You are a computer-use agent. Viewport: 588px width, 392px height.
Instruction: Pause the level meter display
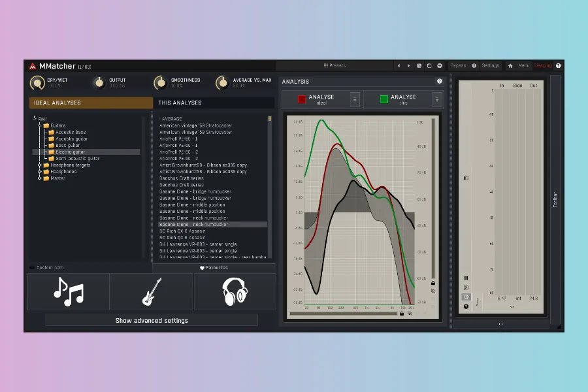point(466,278)
